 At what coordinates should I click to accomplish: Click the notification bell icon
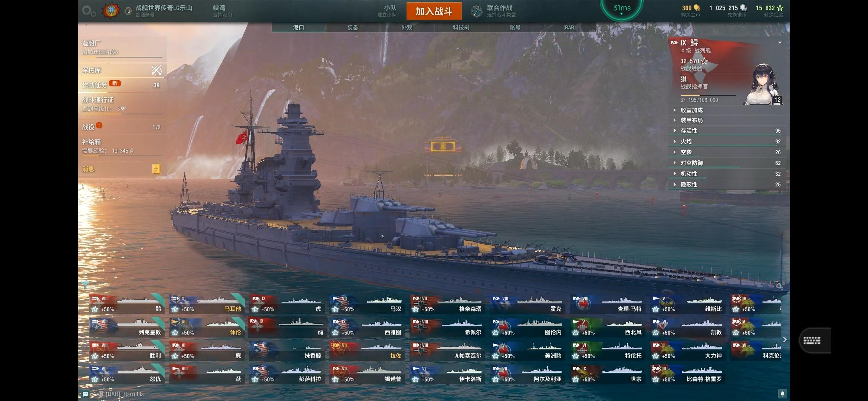pyautogui.click(x=782, y=394)
